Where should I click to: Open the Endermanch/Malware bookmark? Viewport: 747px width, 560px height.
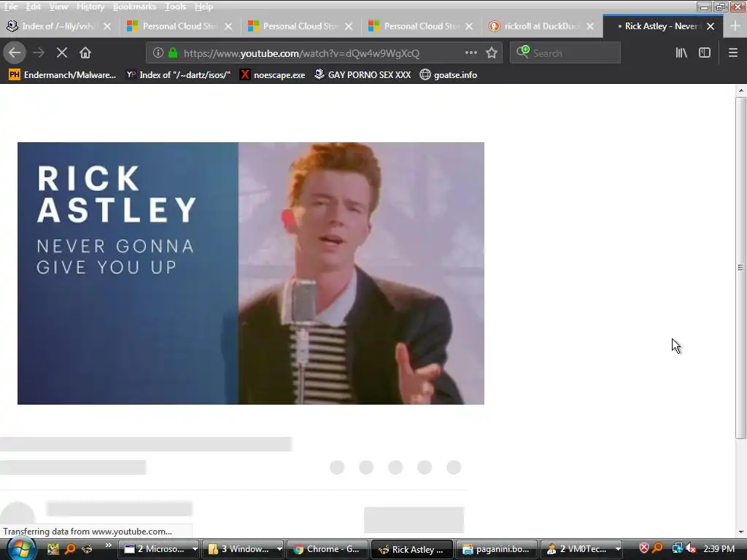(x=63, y=75)
